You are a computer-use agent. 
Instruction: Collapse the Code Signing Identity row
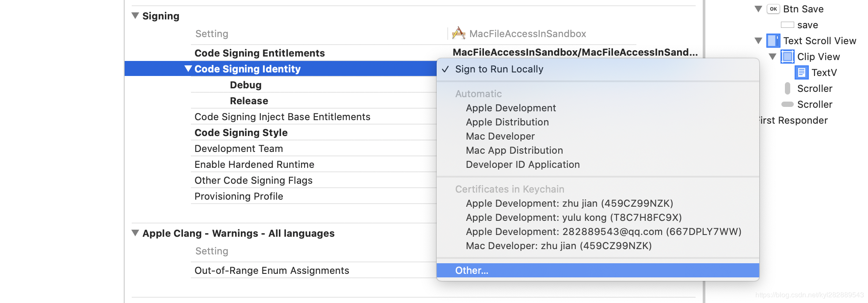(x=188, y=68)
